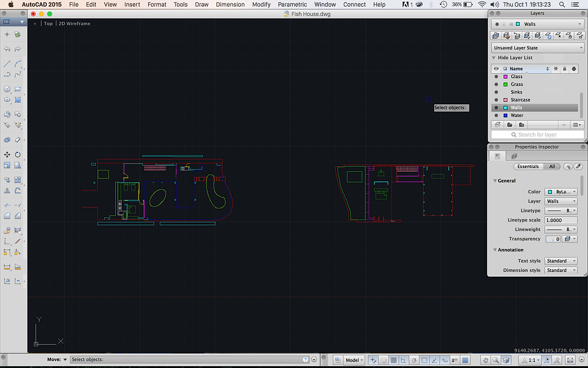Open the Insert menu
This screenshot has width=588, height=368.
132,4
